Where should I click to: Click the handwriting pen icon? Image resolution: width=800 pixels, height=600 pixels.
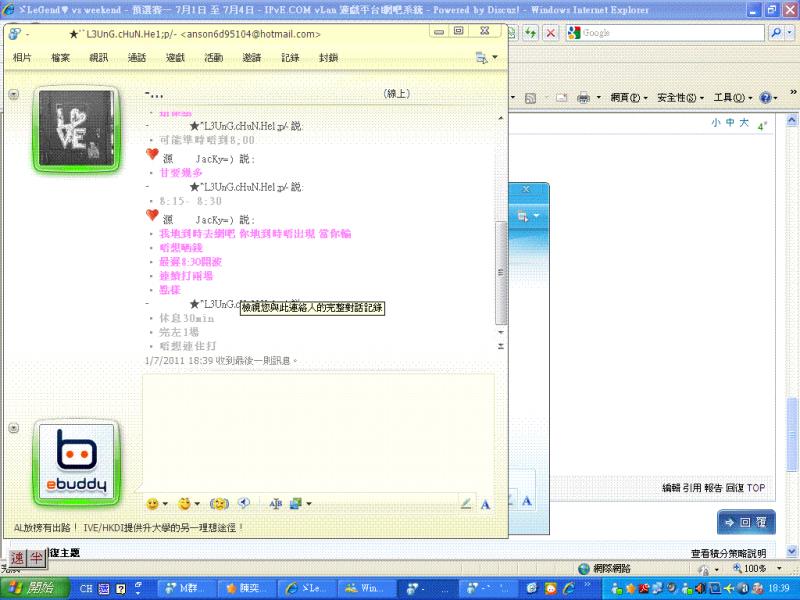[465, 504]
